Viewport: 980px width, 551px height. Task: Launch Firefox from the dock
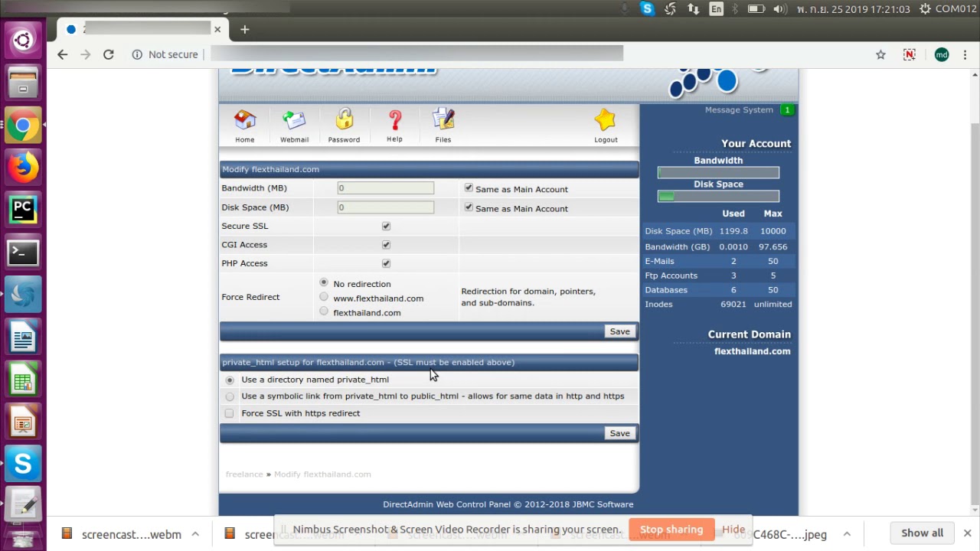tap(23, 168)
